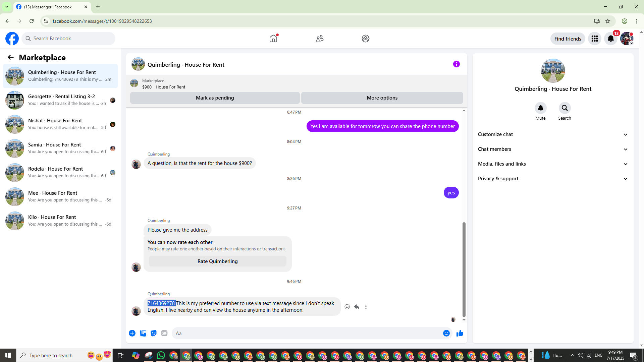
Task: Open conversation information icon
Action: click(457, 64)
